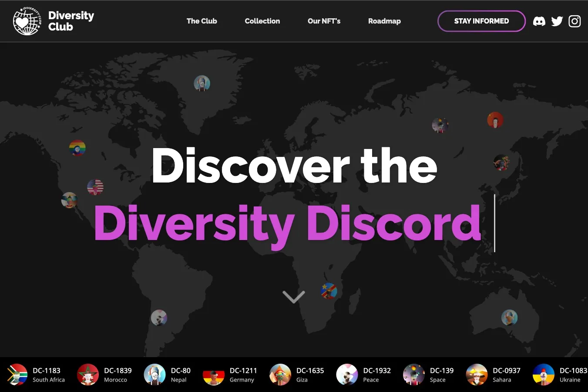The height and width of the screenshot is (392, 588).
Task: Click the Diversity Club globe-heart logo
Action: pyautogui.click(x=27, y=21)
